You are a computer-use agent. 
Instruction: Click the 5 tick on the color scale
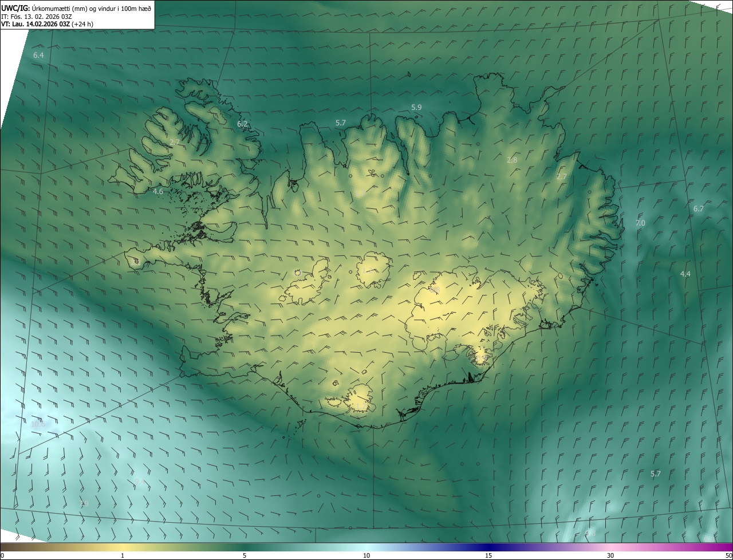pyautogui.click(x=245, y=555)
